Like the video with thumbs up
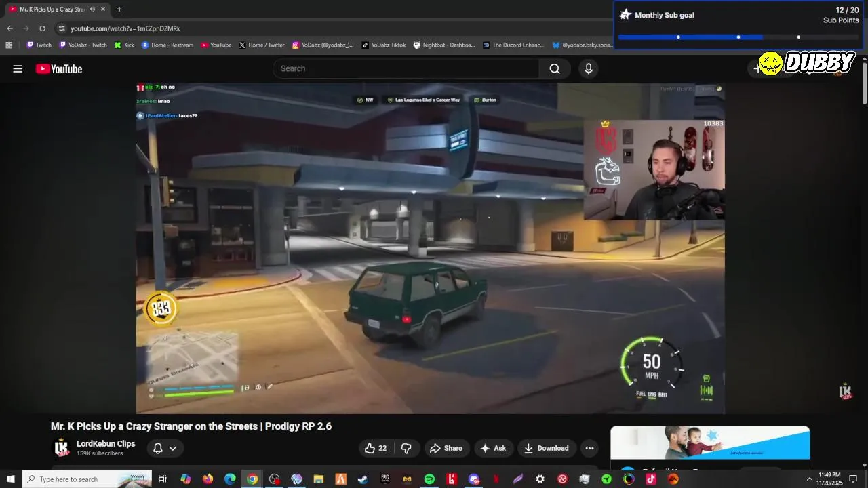The image size is (868, 488). click(375, 448)
